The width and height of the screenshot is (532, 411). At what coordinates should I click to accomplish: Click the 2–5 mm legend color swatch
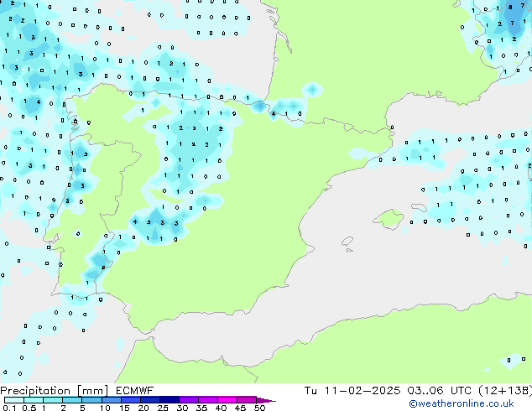pos(72,400)
